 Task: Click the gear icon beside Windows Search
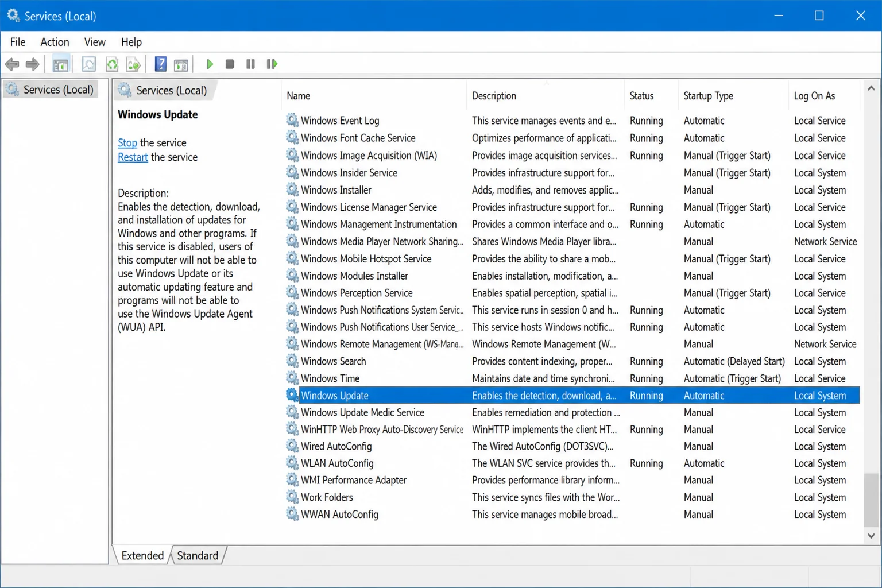click(x=292, y=361)
